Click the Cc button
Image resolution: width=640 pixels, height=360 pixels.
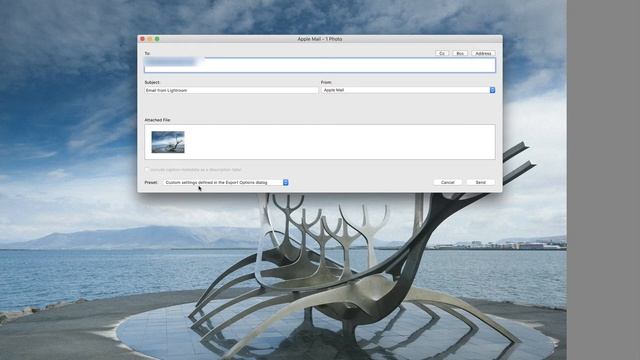(442, 53)
